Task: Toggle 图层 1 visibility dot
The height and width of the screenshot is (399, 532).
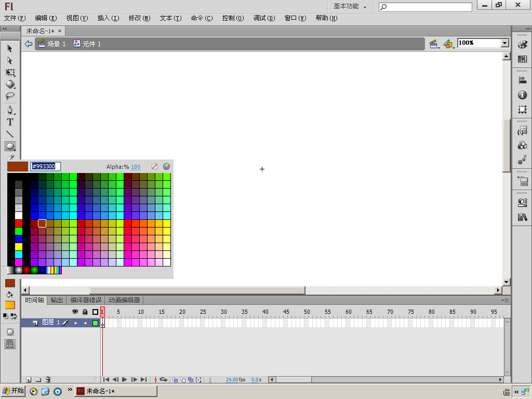Action: tap(75, 323)
